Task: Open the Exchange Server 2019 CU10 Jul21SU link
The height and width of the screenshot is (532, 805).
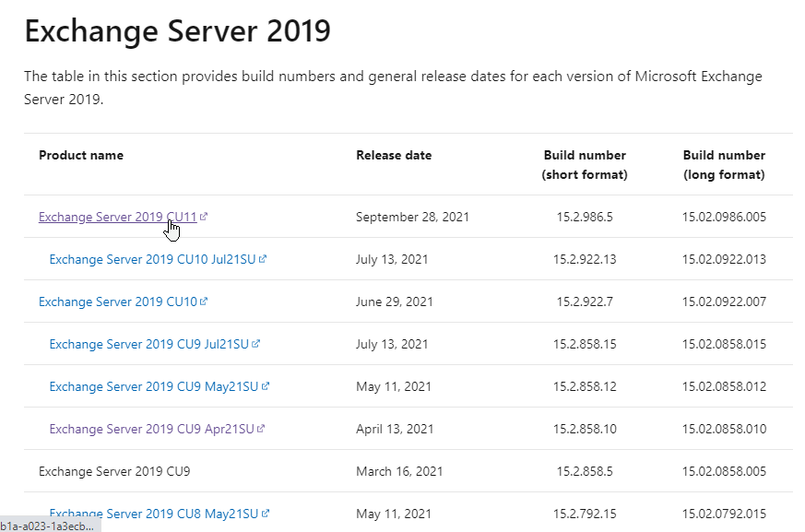Action: tap(152, 259)
